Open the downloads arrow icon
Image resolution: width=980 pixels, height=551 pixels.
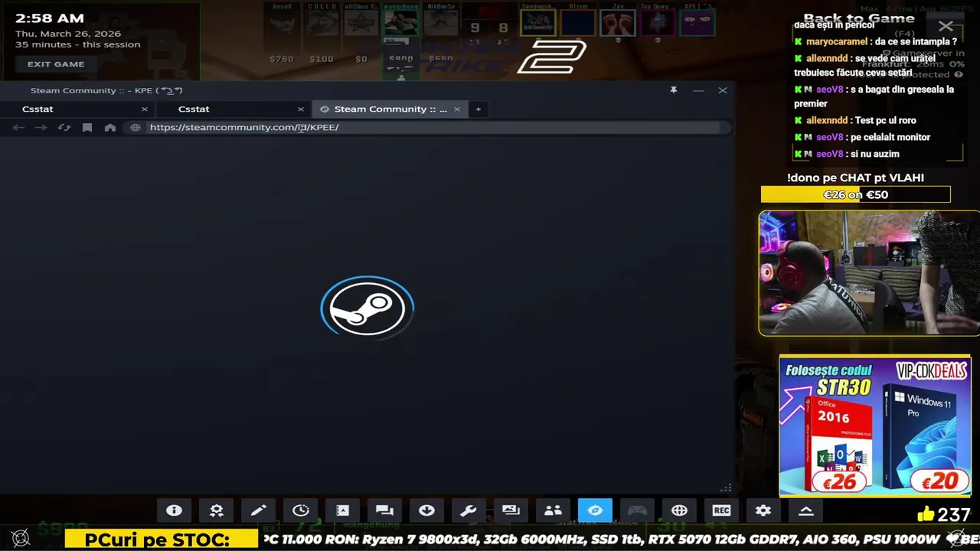click(426, 510)
